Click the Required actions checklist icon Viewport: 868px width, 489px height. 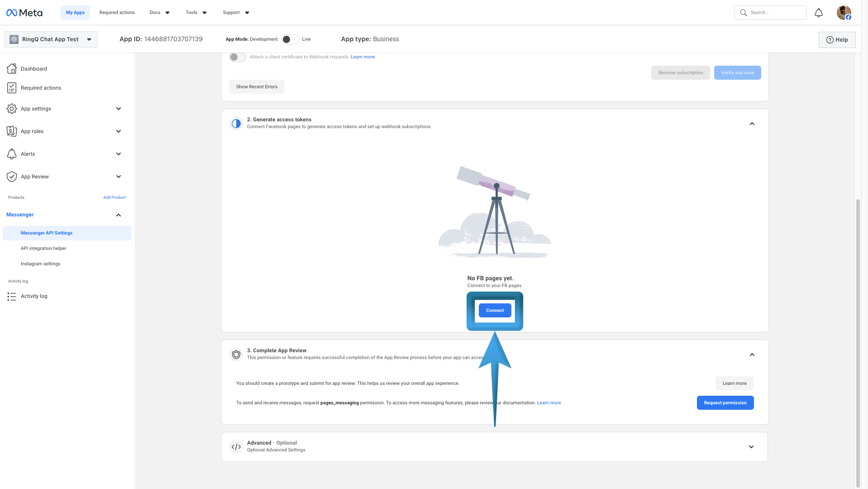(12, 88)
